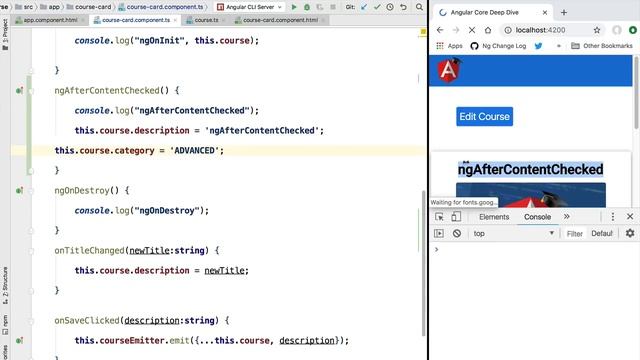Open the 'top' JavaScript context dropdown

pos(513,233)
